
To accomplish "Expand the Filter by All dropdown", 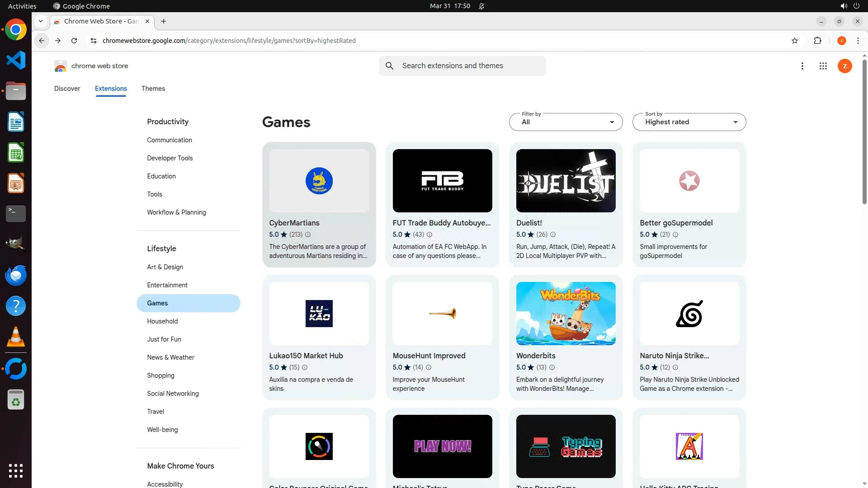I will (x=566, y=122).
